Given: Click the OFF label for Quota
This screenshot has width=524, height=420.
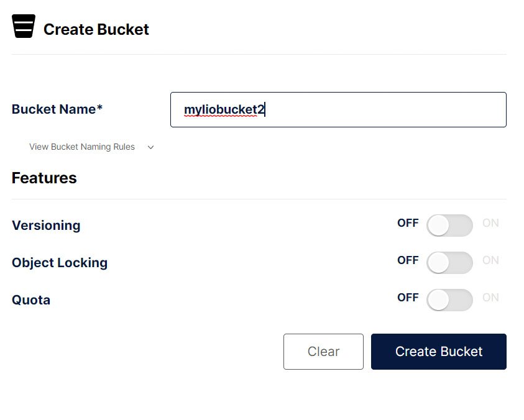Looking at the screenshot, I should pos(408,298).
